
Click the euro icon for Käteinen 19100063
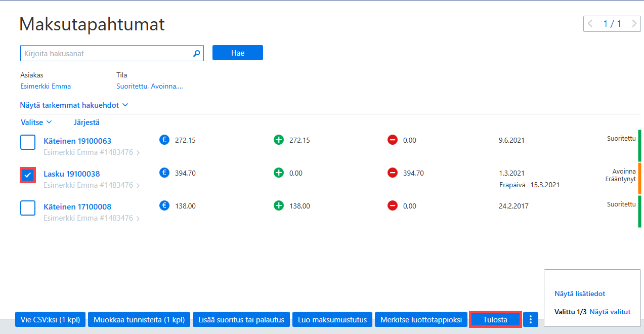click(164, 140)
